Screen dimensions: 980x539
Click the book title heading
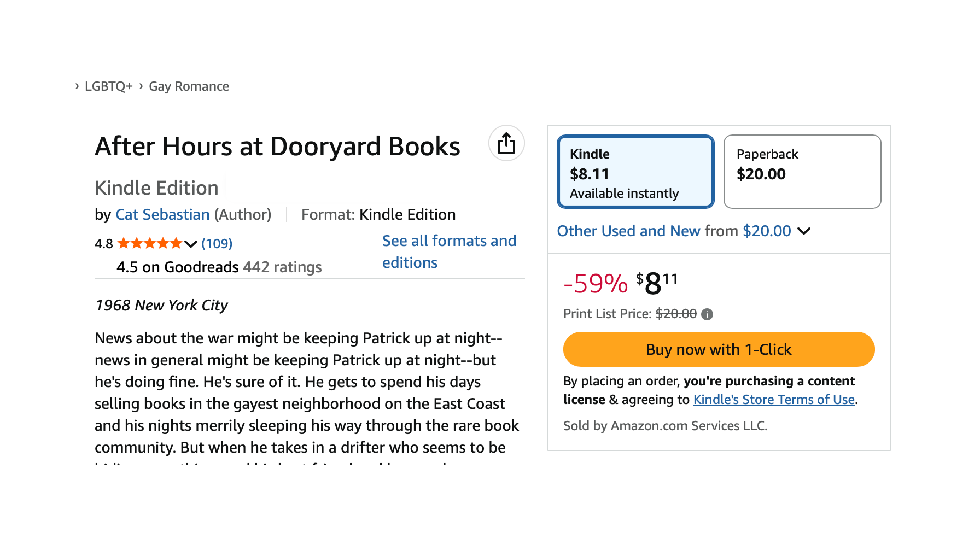[277, 145]
